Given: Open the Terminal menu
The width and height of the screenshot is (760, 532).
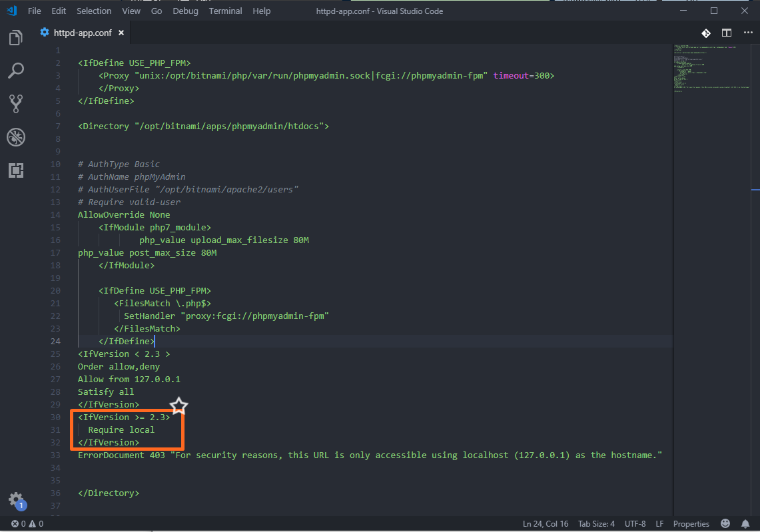Looking at the screenshot, I should point(225,11).
